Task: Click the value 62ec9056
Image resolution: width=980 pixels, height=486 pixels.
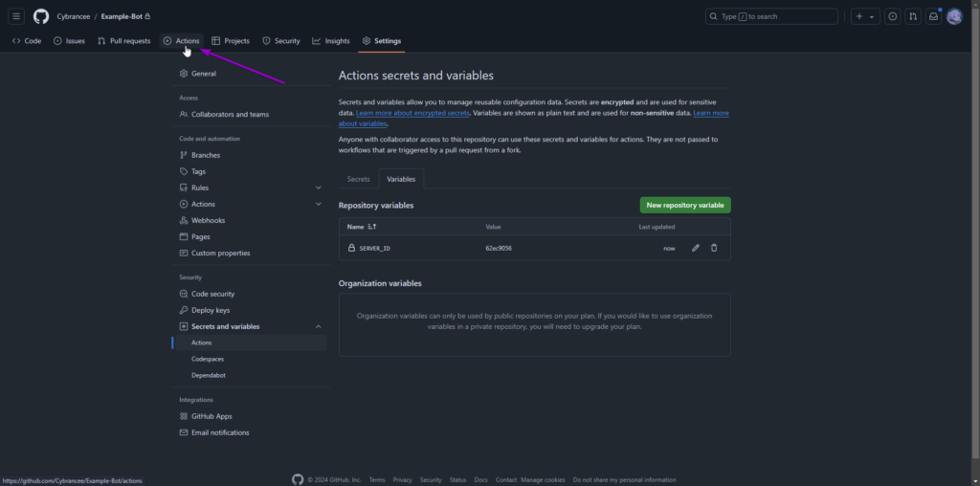Action: click(499, 248)
